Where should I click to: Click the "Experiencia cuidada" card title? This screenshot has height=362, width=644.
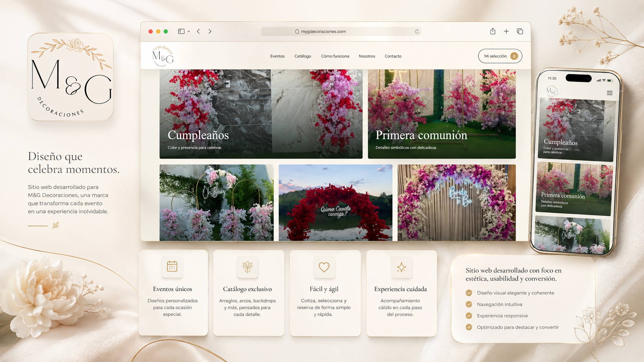tap(401, 289)
